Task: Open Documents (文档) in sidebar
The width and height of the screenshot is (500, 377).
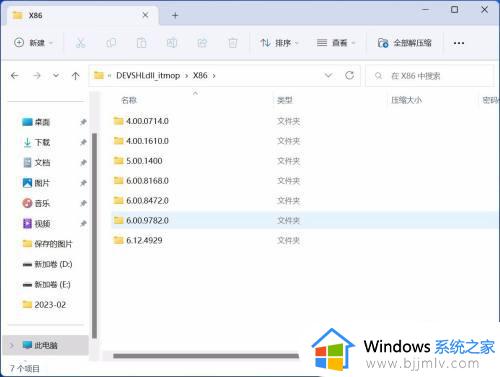Action: click(x=36, y=163)
